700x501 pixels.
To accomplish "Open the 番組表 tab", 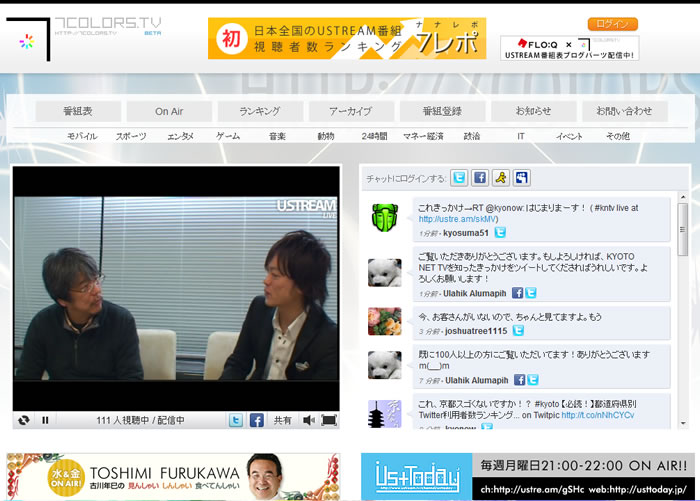I will (78, 111).
